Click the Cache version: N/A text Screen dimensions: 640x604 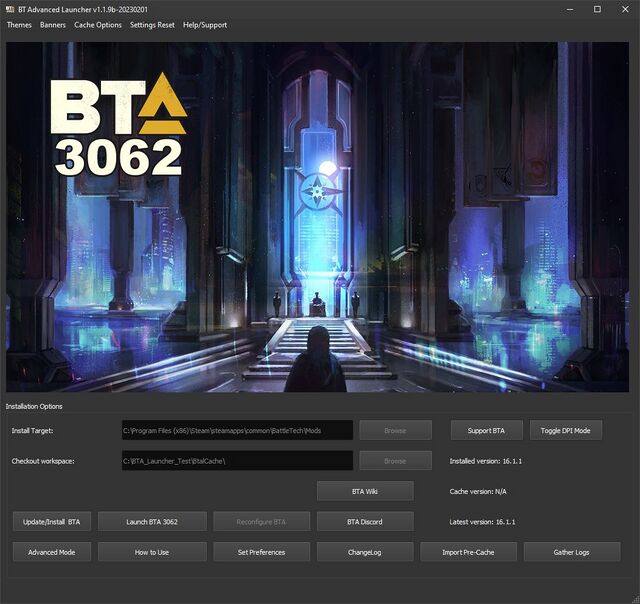[478, 491]
